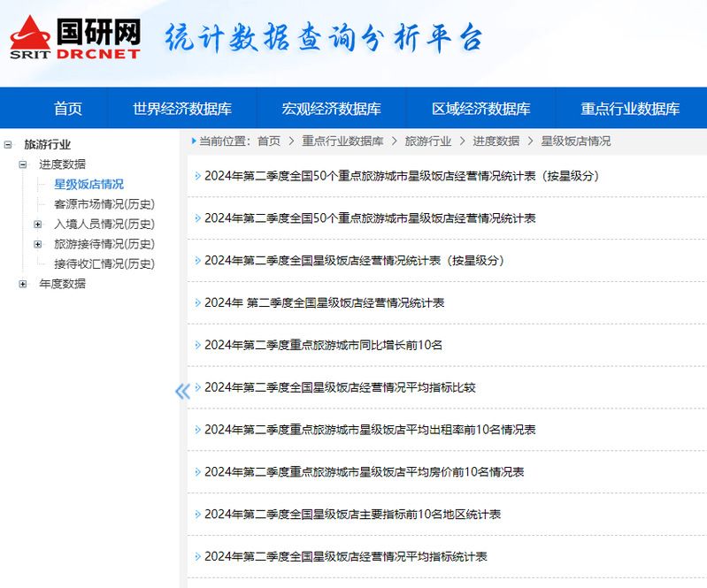Switch to 区域经济数据库 navigation tab
The width and height of the screenshot is (707, 588).
[480, 109]
